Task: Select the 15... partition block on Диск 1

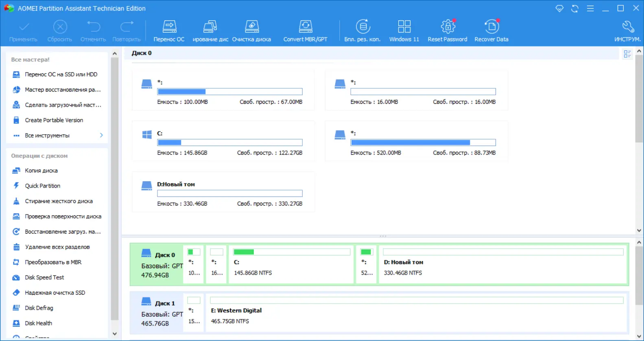Action: click(194, 313)
